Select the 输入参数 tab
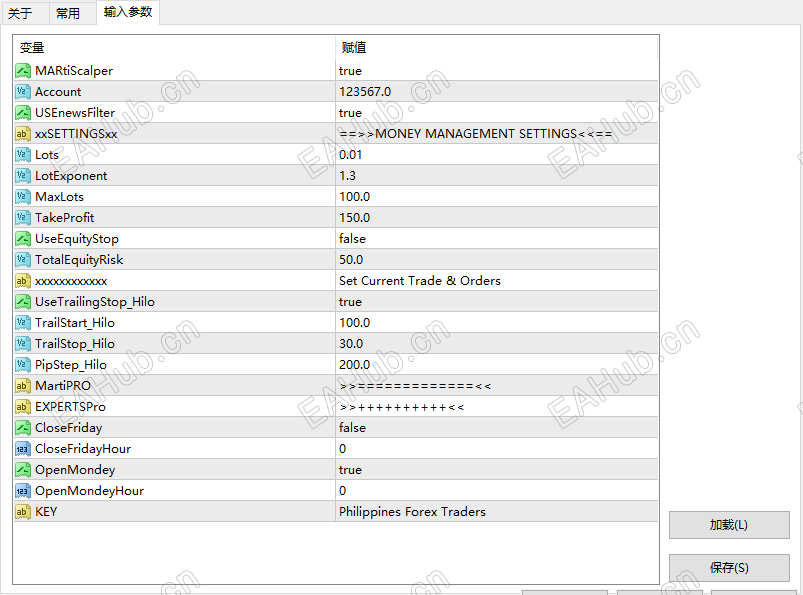 128,12
